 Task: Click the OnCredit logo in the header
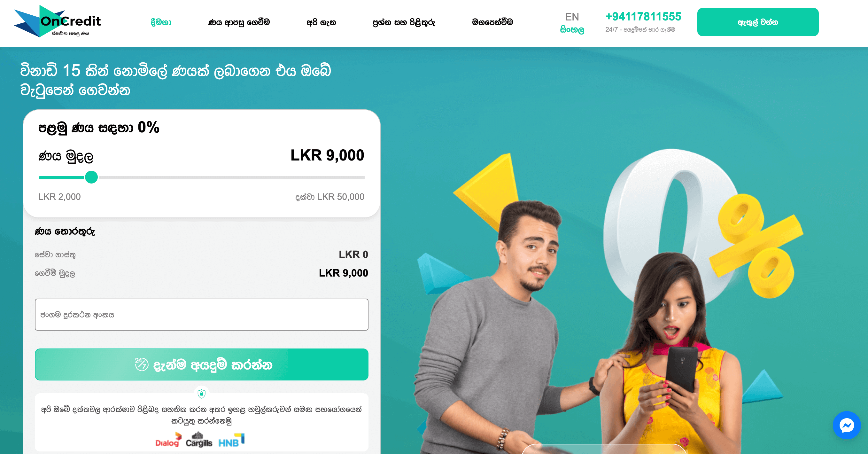tap(57, 21)
